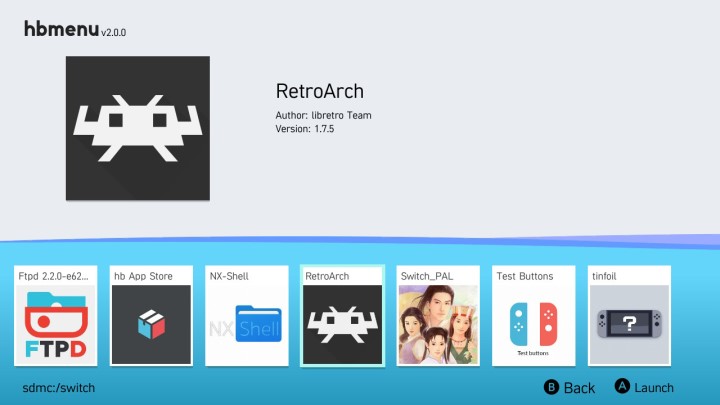The image size is (720, 405).
Task: Click the RetroArch heading text
Action: click(x=320, y=91)
